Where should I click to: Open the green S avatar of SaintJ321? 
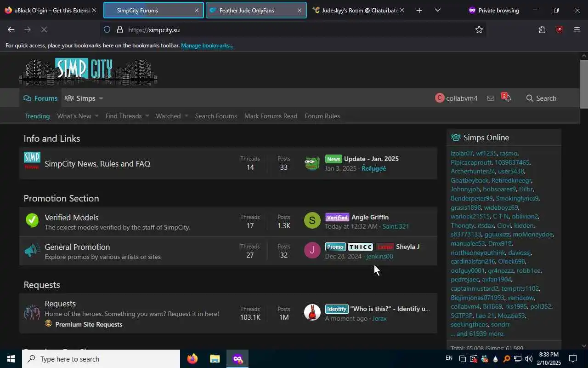(x=312, y=221)
